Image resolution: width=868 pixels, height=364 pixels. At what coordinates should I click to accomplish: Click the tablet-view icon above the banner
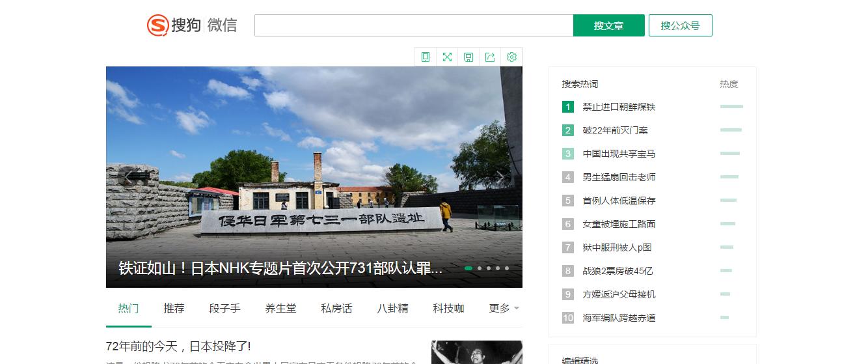(x=426, y=57)
